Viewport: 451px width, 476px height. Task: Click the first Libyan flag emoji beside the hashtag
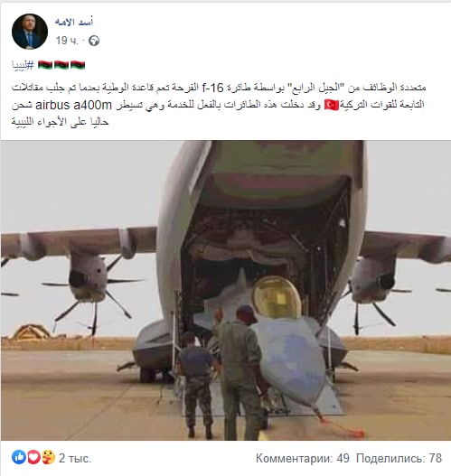click(x=45, y=65)
